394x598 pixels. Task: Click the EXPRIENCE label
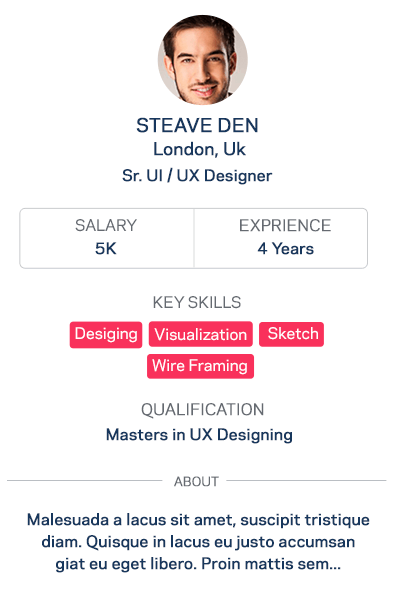pos(285,225)
